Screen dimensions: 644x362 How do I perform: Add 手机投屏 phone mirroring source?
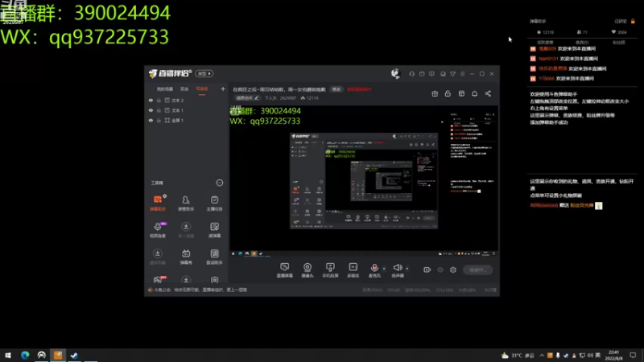pos(330,270)
